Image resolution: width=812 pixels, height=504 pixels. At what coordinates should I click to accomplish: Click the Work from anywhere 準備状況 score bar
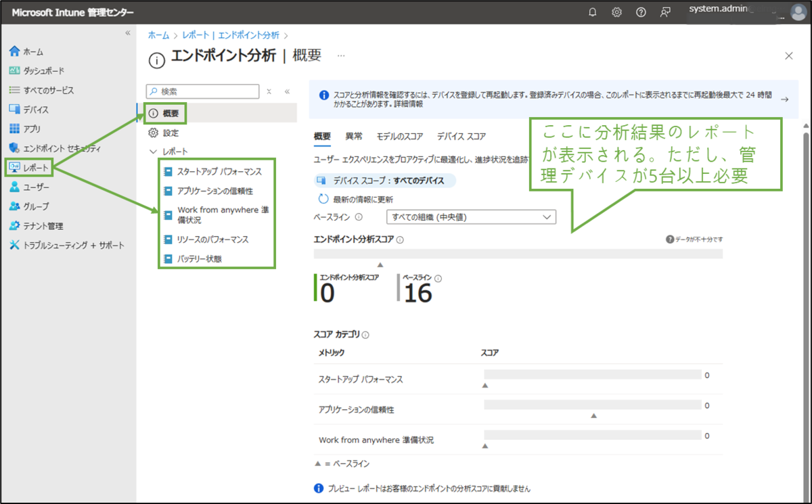[593, 435]
